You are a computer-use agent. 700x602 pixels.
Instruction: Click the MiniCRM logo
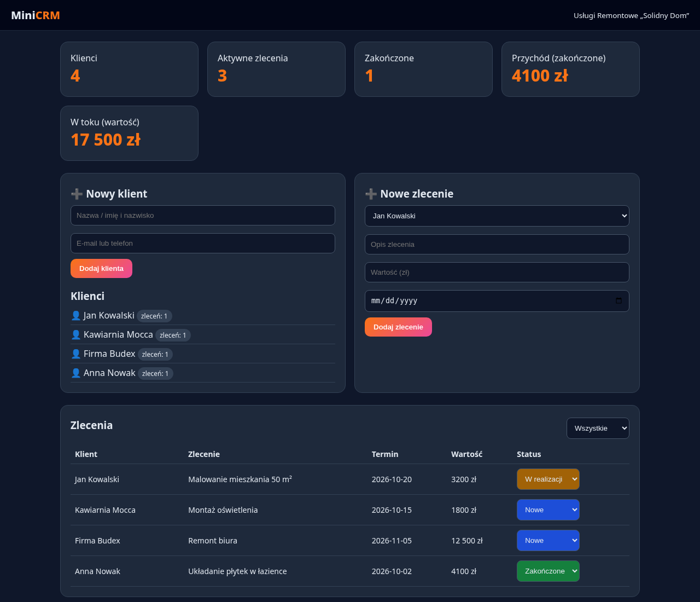coord(36,15)
